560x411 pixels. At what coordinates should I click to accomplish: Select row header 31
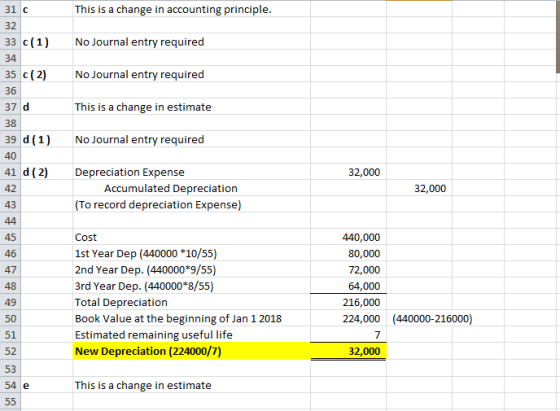pyautogui.click(x=10, y=9)
